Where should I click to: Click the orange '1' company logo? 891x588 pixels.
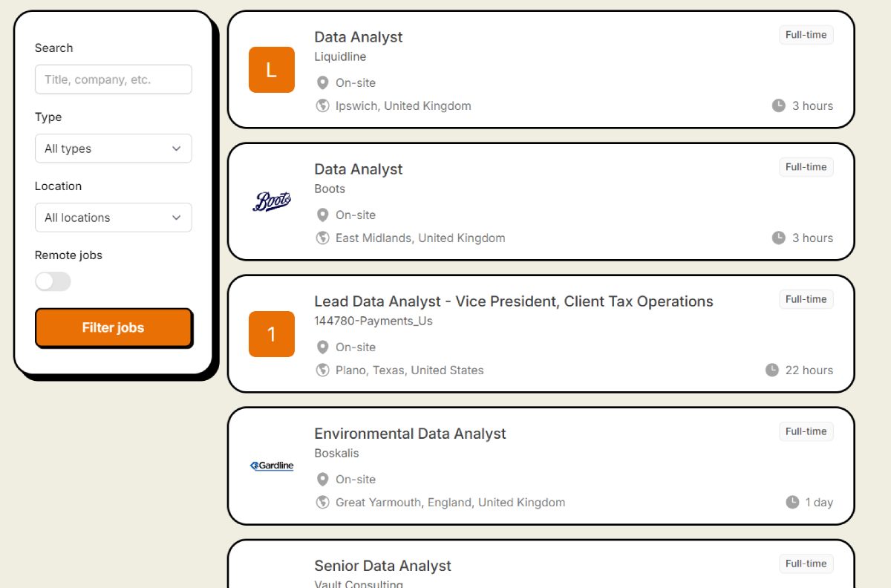[x=272, y=334]
